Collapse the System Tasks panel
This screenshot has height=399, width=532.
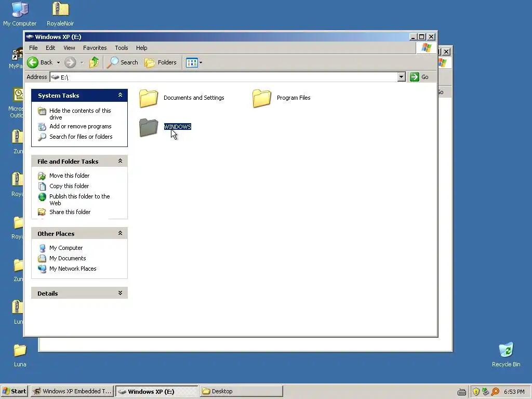(120, 96)
